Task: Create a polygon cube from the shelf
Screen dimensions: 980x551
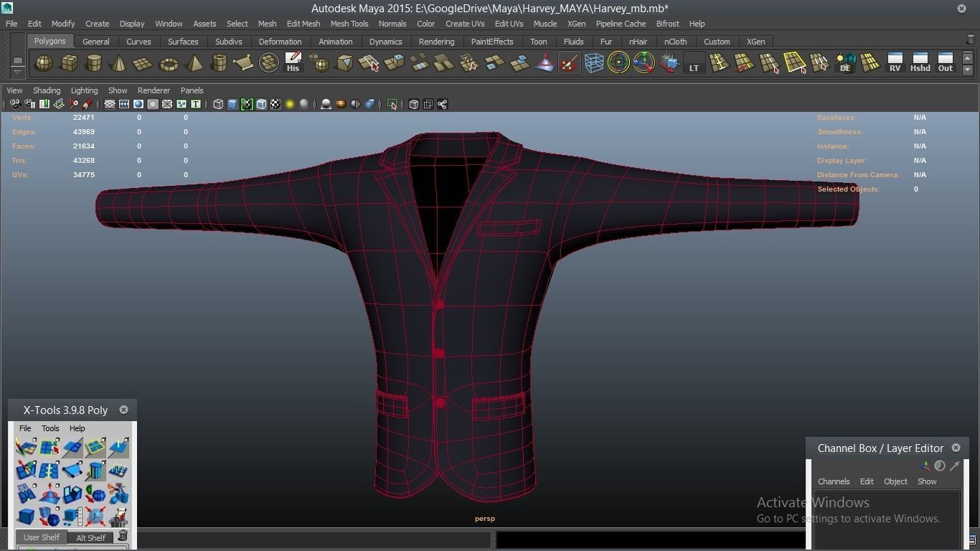Action: coord(69,63)
